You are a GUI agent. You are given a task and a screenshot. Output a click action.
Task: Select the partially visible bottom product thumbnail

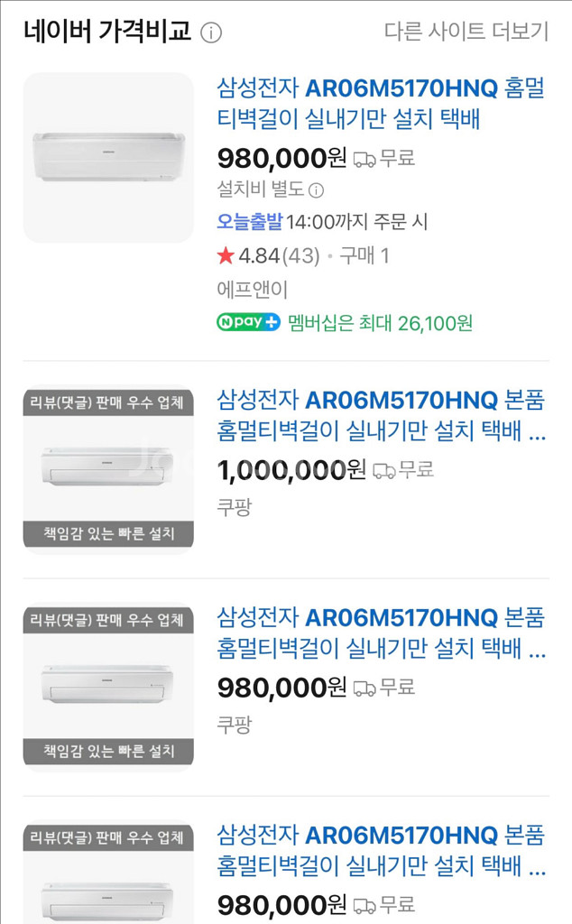pyautogui.click(x=108, y=873)
